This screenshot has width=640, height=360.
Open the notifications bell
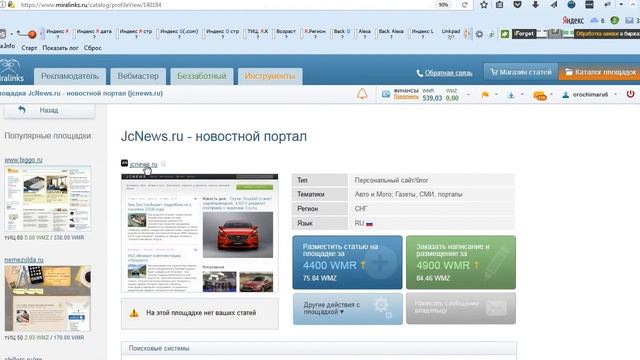click(362, 94)
